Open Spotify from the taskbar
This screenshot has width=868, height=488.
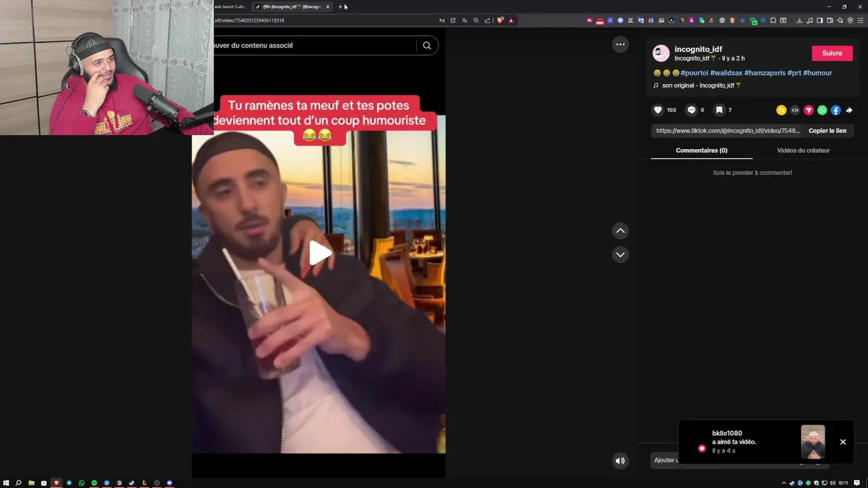[x=94, y=483]
